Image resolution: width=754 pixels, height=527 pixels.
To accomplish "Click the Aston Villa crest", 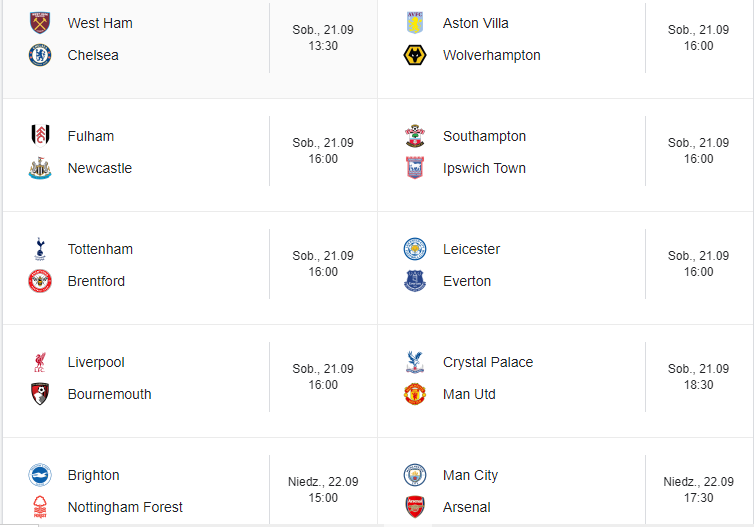I will 415,23.
